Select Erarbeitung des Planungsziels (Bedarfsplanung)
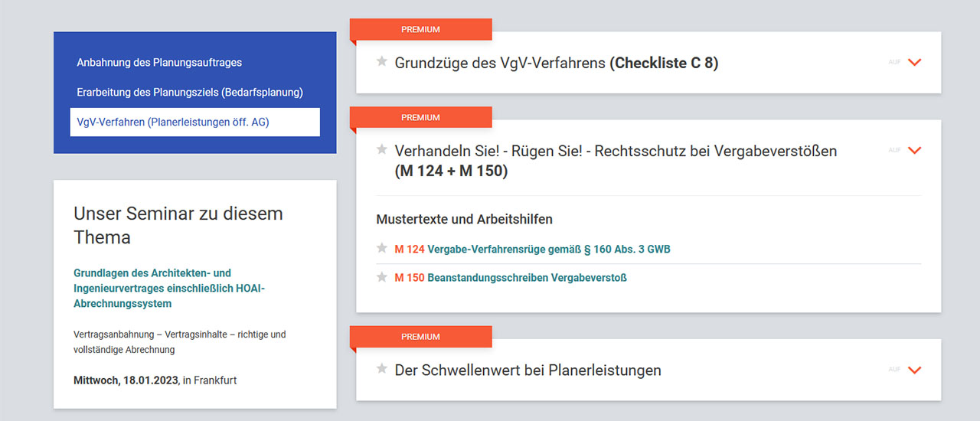 [190, 92]
